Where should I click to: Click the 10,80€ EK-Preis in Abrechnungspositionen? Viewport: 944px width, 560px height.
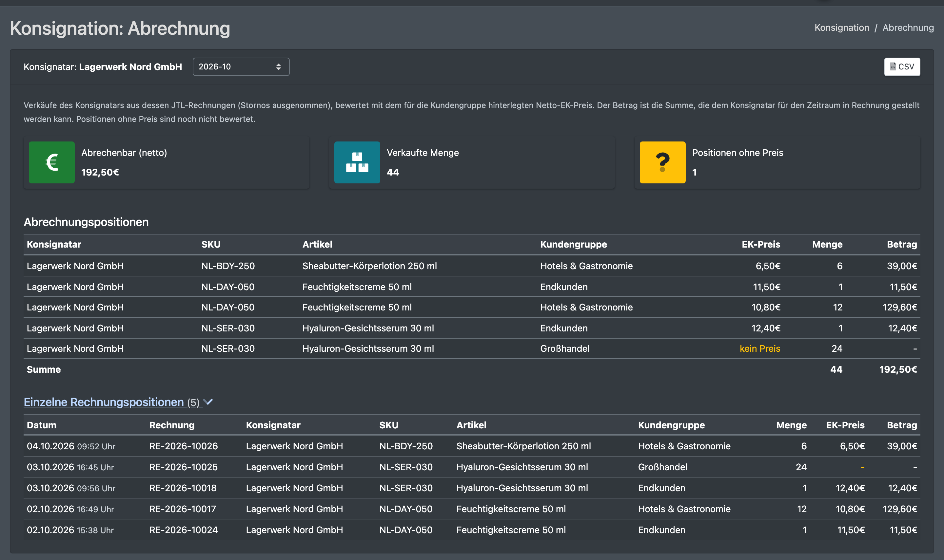pos(765,307)
